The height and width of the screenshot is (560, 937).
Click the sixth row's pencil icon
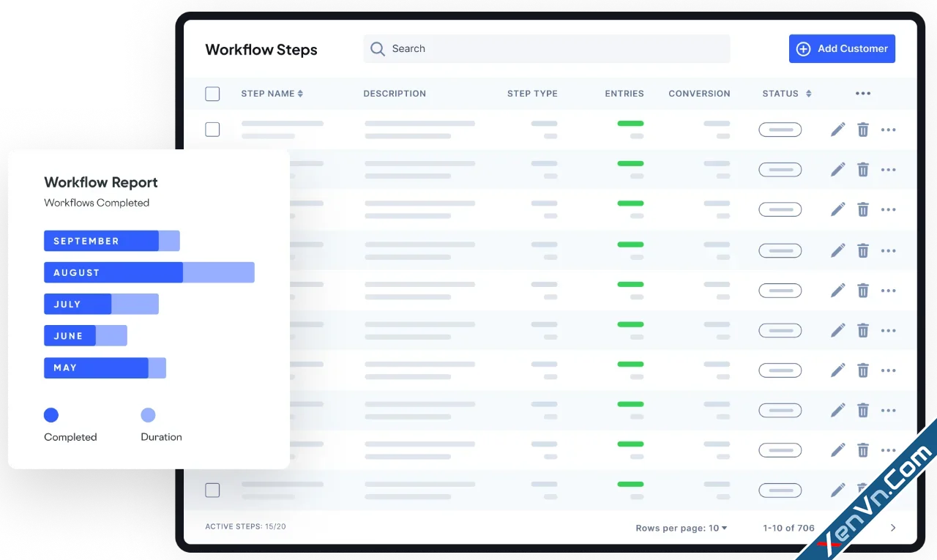[837, 331]
